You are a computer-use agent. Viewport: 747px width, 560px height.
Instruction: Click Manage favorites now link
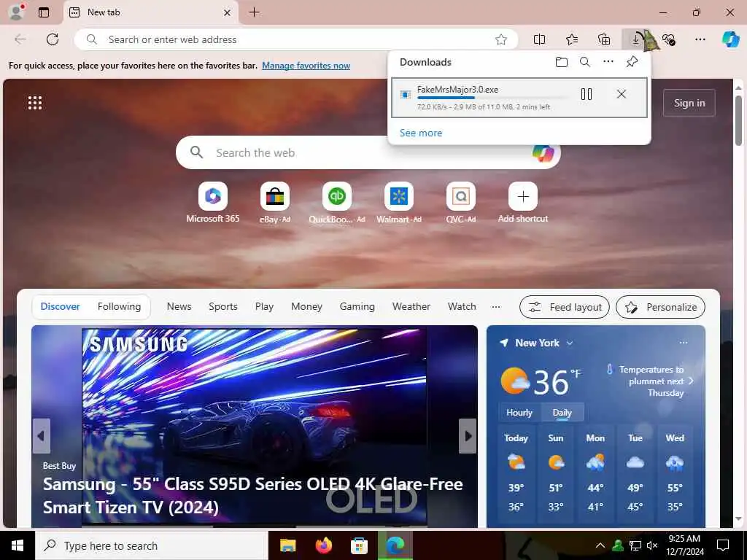(306, 66)
